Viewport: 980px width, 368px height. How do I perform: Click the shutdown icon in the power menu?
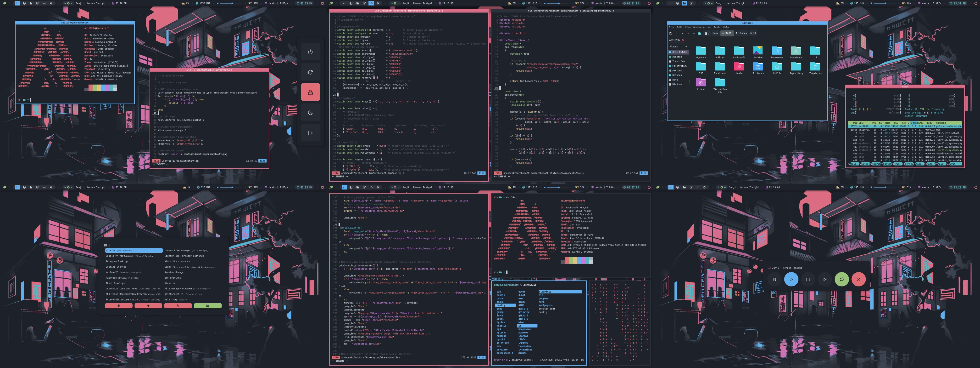(x=310, y=52)
